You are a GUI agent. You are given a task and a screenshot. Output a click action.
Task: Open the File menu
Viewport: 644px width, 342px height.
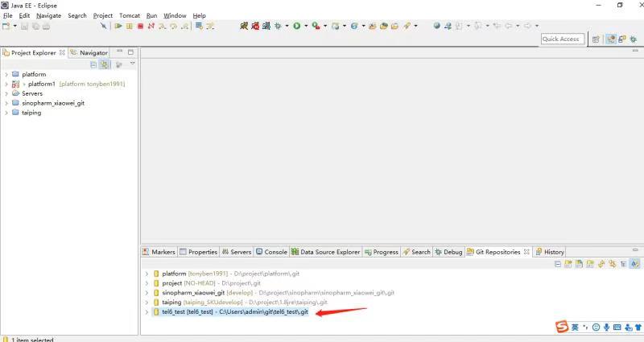pyautogui.click(x=8, y=15)
